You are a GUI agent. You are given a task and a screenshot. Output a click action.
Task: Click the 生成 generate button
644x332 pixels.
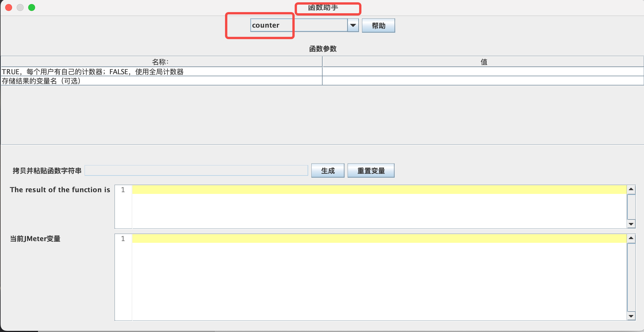328,171
